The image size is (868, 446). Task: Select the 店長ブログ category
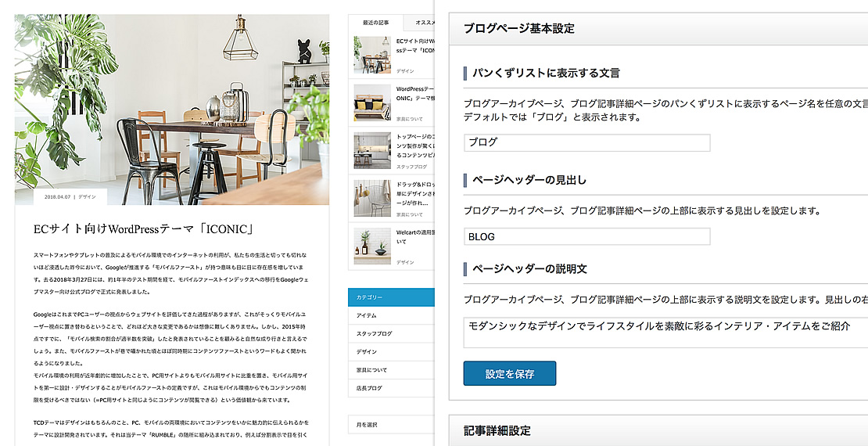click(x=391, y=388)
